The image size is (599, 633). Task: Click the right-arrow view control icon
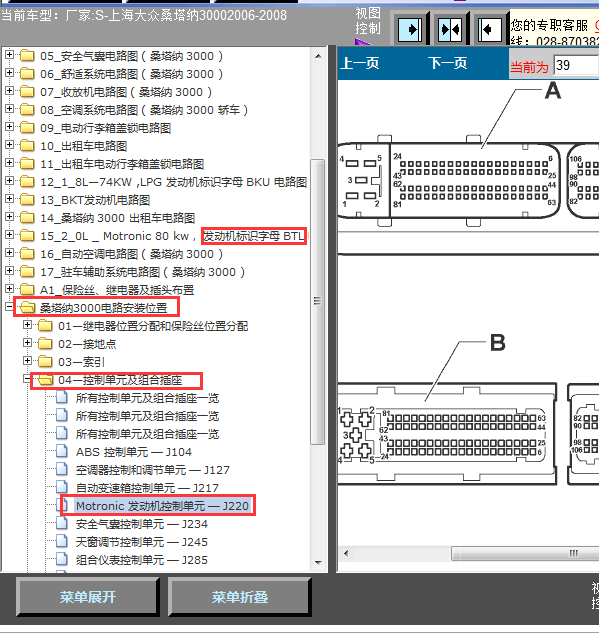click(x=410, y=29)
